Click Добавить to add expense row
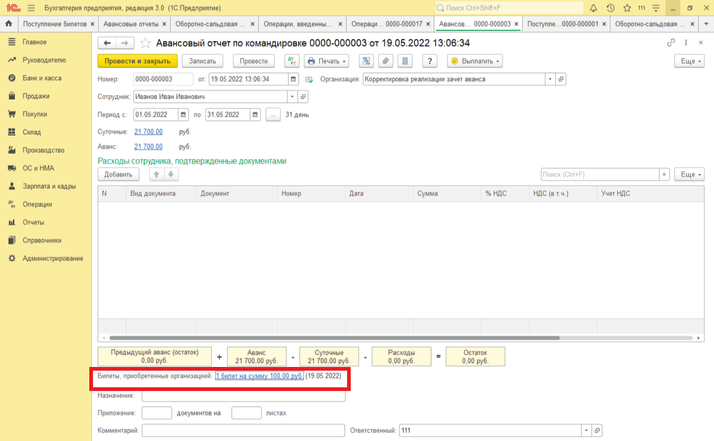This screenshot has height=441, width=714. point(118,174)
